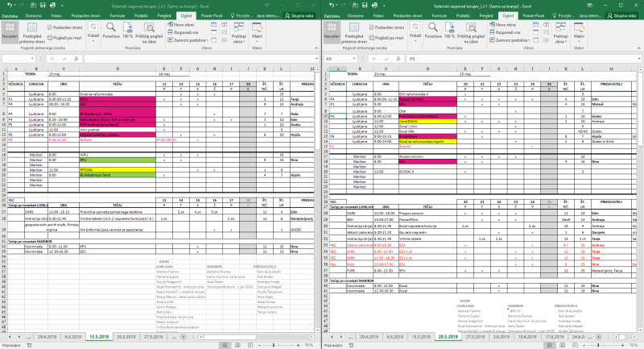Click Undo arrow in right Excel window
Screen dimensions: 644x349
(331, 6)
